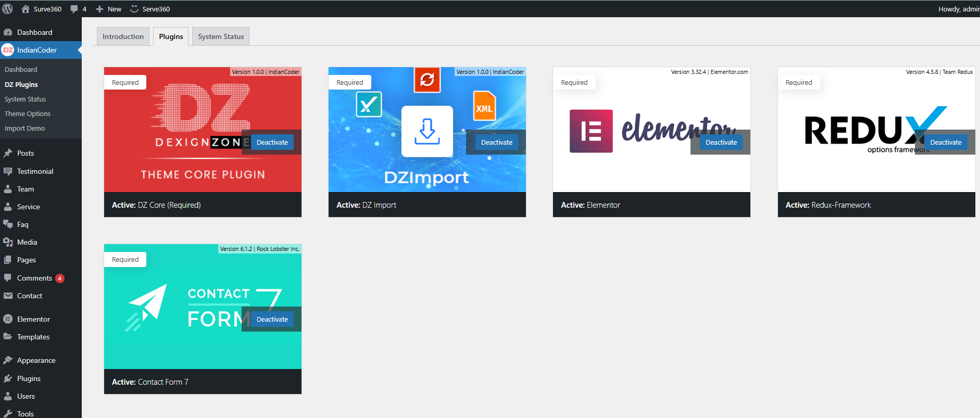Open the Surve360 site home icon

coord(26,9)
